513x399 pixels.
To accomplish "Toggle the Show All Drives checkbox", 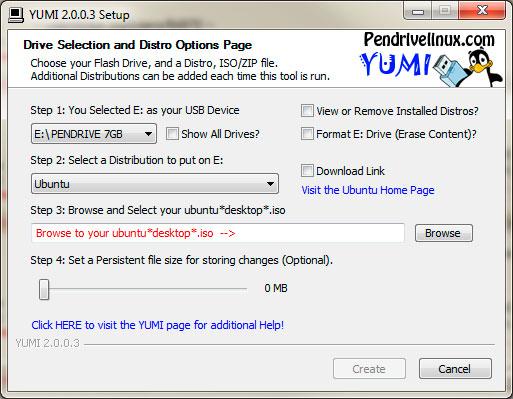I will [172, 134].
